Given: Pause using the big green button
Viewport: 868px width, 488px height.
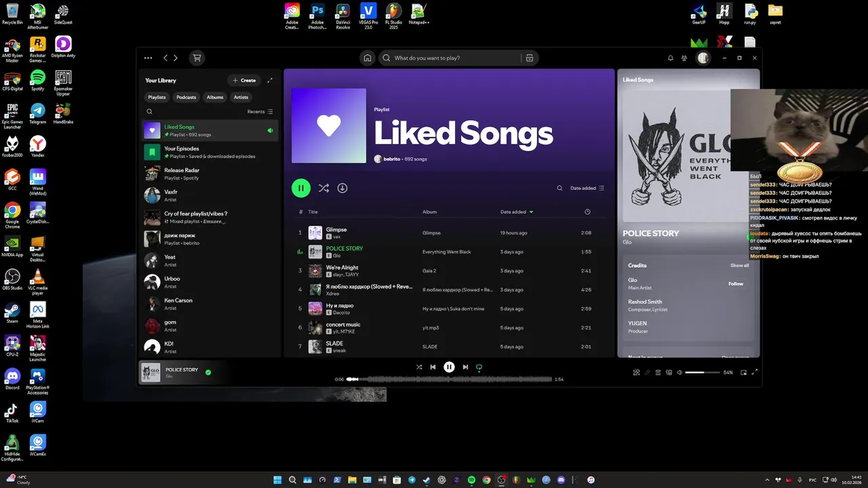Looking at the screenshot, I should pos(301,188).
